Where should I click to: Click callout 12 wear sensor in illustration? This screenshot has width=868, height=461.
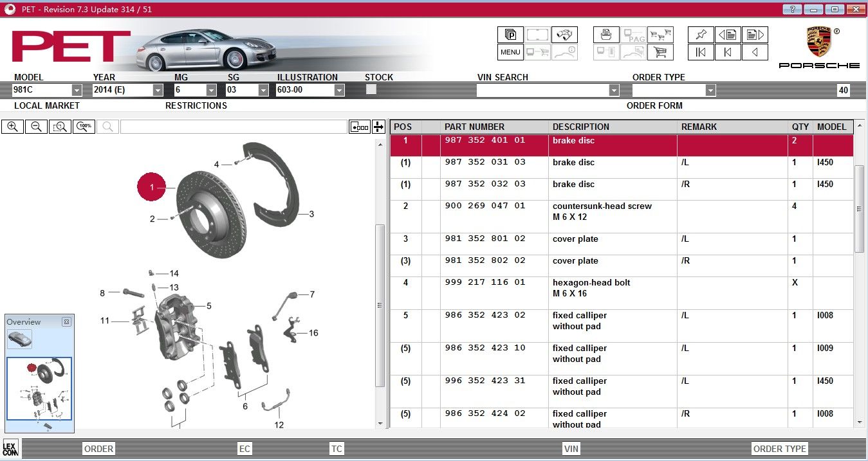[279, 425]
